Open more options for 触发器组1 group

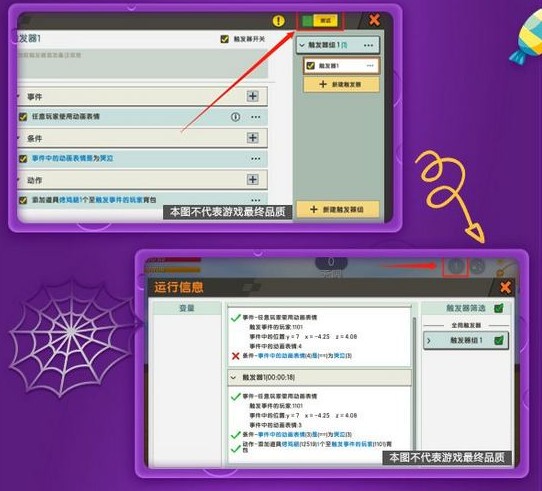368,45
